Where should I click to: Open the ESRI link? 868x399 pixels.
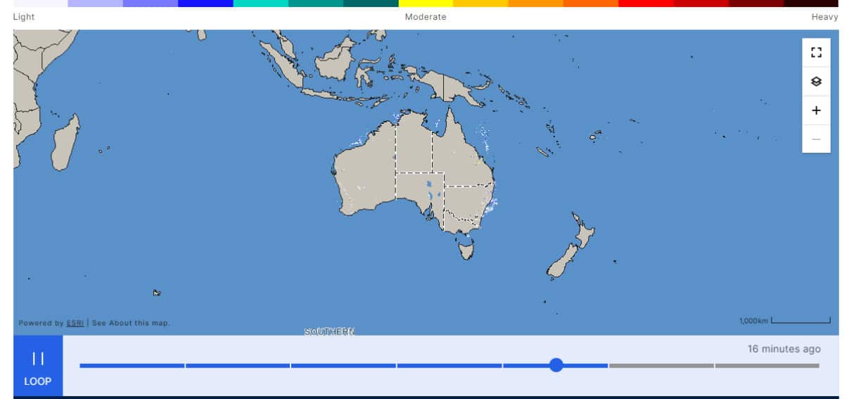tap(75, 323)
